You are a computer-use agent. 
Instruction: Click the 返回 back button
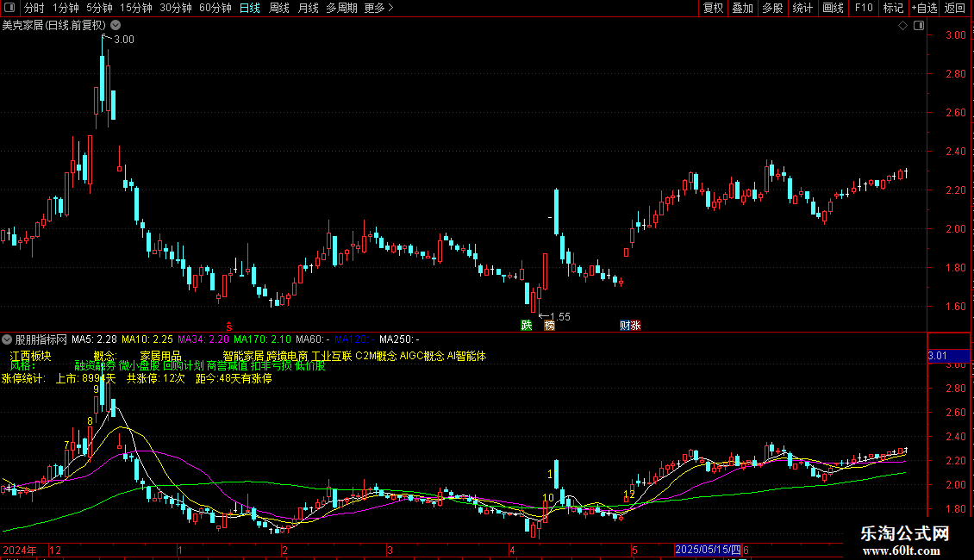[x=955, y=8]
